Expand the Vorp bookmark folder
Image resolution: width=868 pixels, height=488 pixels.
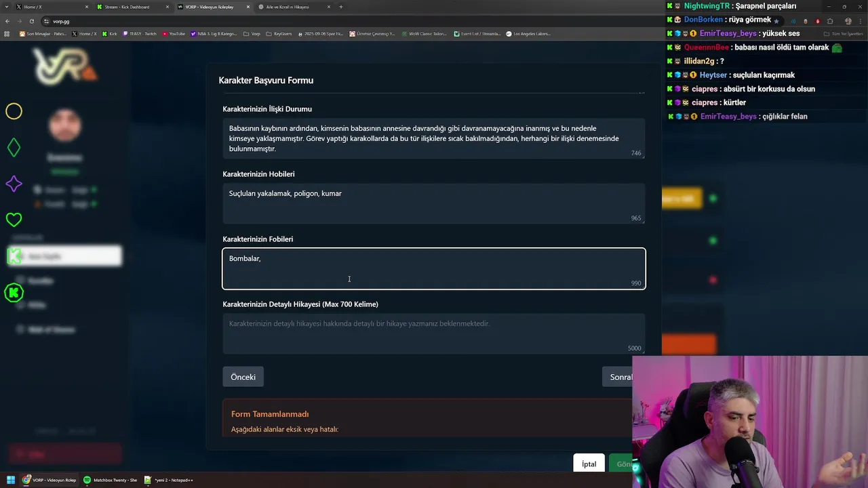252,33
